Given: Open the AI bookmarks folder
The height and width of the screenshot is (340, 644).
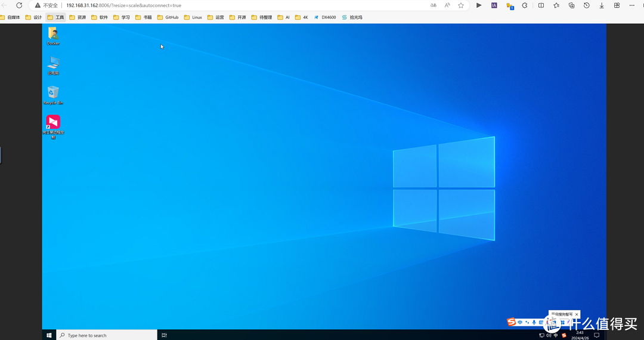Looking at the screenshot, I should click(284, 17).
